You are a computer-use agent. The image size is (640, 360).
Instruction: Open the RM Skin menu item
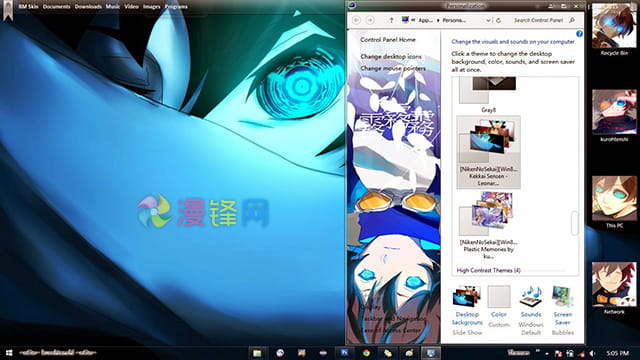click(29, 7)
